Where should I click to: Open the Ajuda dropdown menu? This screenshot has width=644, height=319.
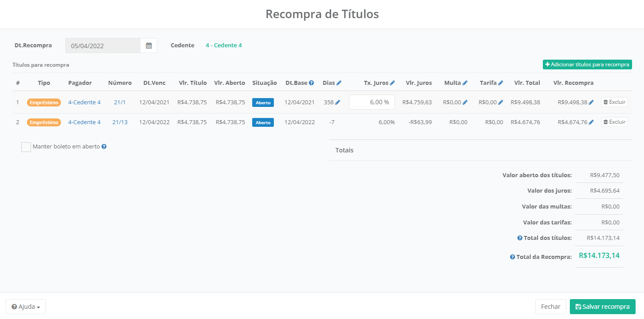(x=26, y=307)
